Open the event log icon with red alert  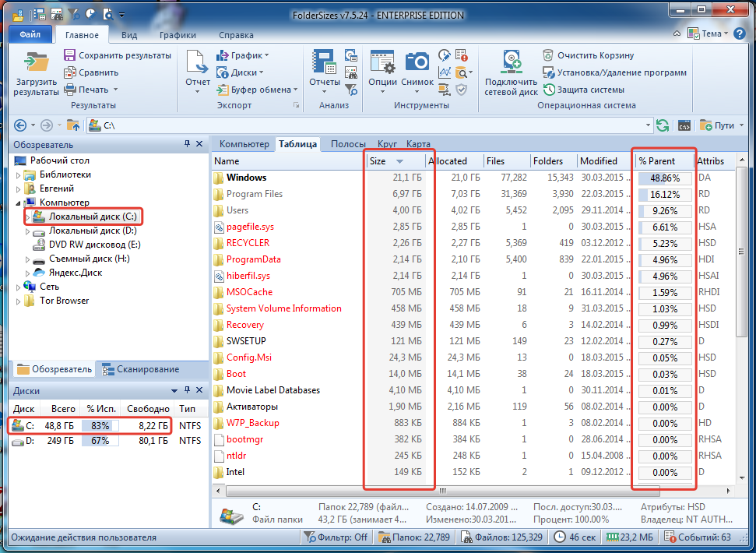click(462, 55)
